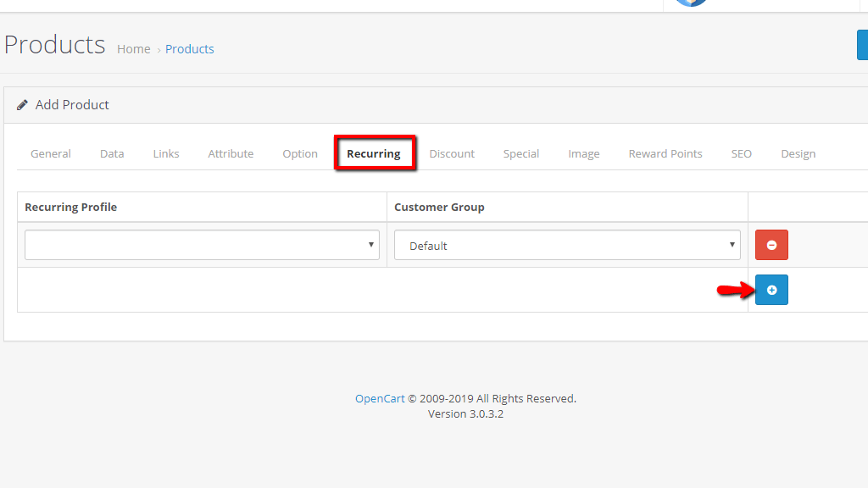Switch to the Special tab
This screenshot has height=488, width=868.
point(520,153)
